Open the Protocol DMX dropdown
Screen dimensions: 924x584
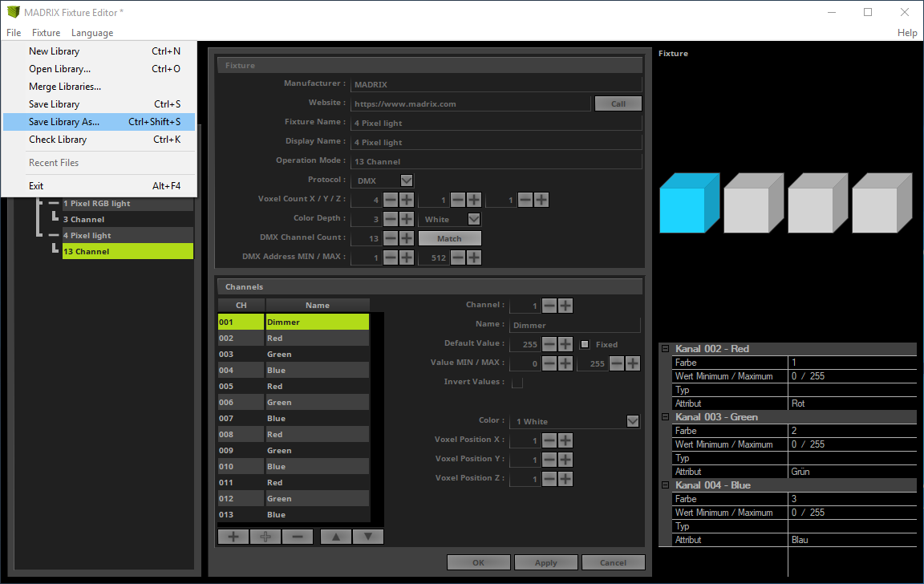407,180
